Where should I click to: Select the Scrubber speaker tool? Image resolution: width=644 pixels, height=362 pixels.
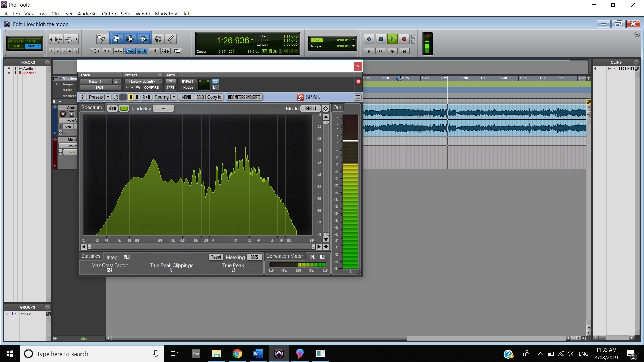click(158, 39)
